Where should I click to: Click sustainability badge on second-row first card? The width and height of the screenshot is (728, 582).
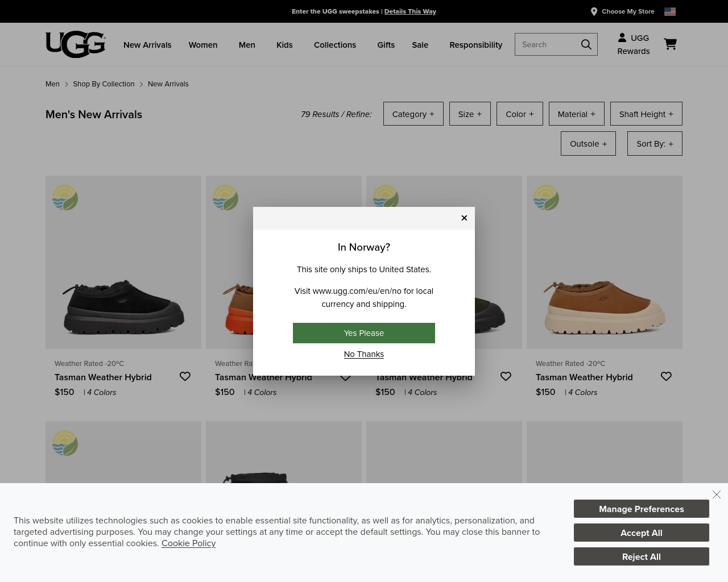click(65, 443)
